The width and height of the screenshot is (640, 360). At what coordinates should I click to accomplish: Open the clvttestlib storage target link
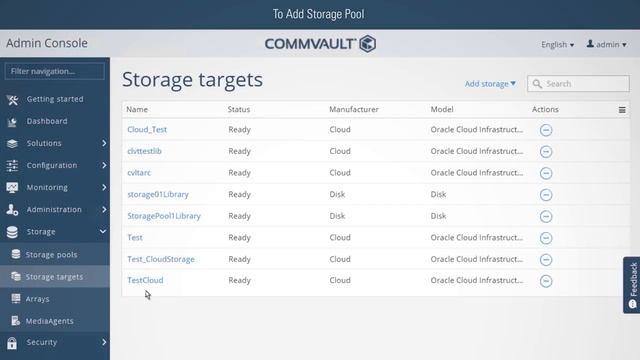point(144,151)
